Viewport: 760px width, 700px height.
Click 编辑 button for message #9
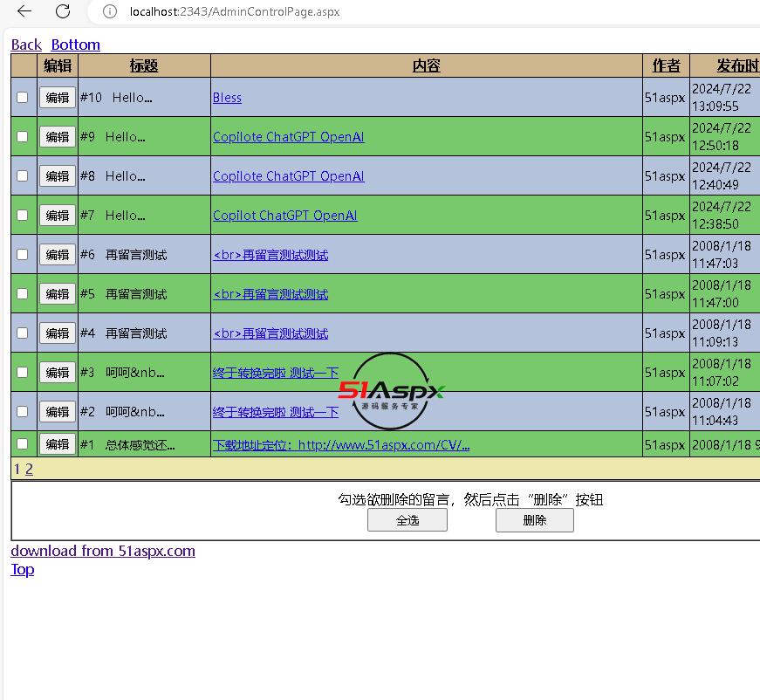58,137
